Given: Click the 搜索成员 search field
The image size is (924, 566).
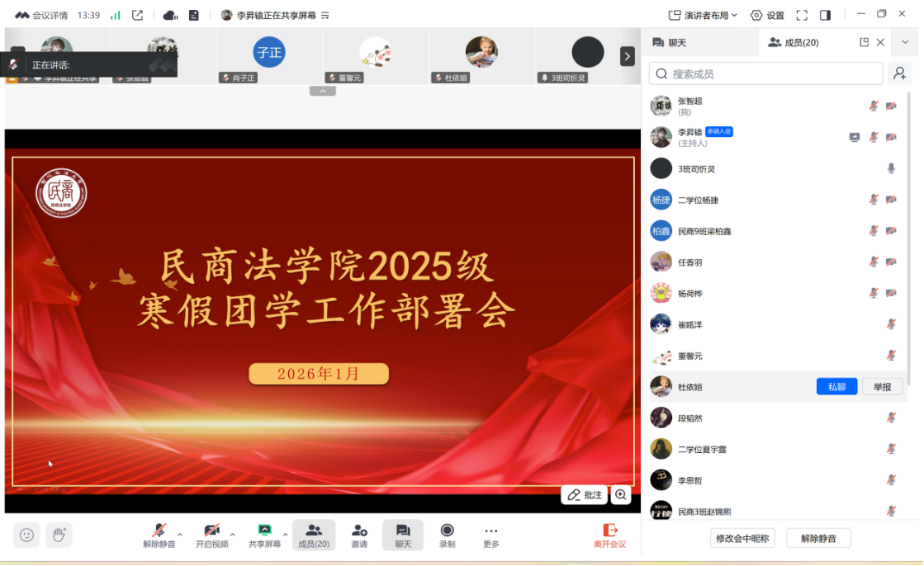Looking at the screenshot, I should point(768,73).
